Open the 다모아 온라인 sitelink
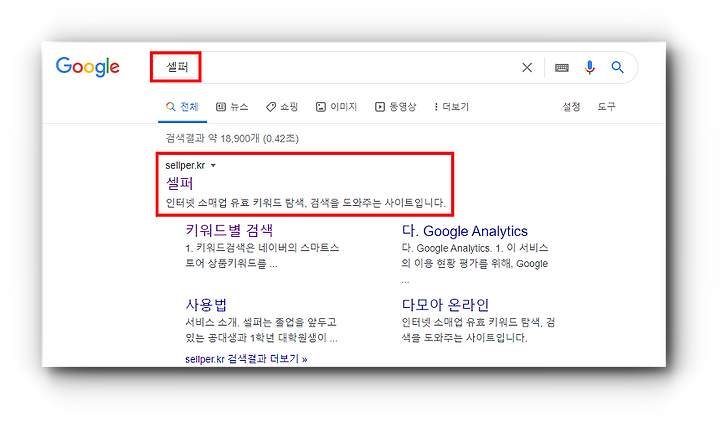Screen dimensions: 720x421 tap(445, 304)
